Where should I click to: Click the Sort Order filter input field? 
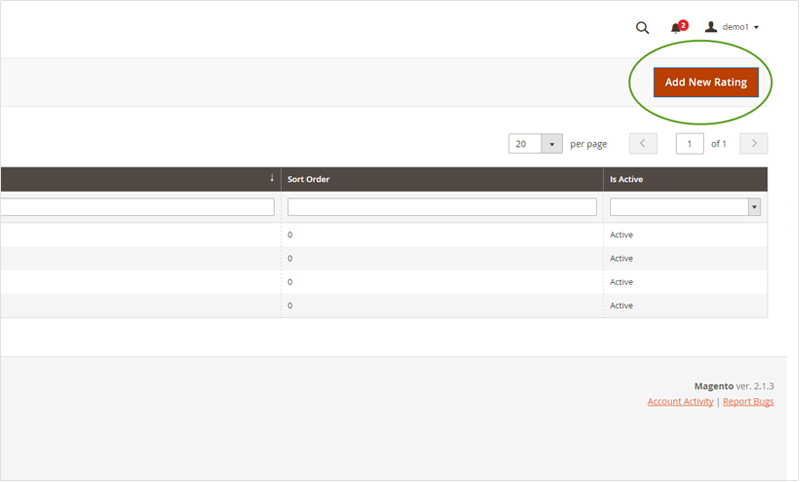[x=442, y=207]
